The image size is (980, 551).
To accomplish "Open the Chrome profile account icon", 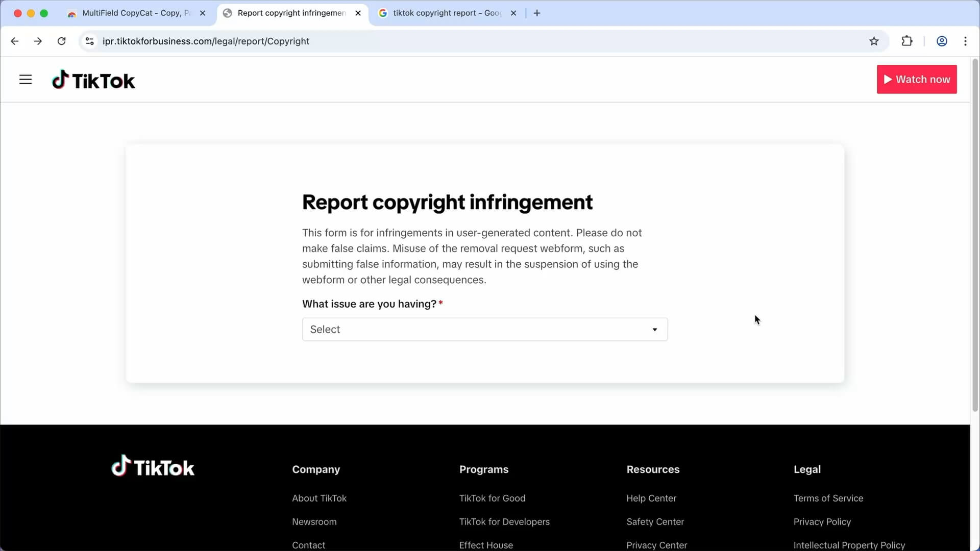I will click(942, 41).
